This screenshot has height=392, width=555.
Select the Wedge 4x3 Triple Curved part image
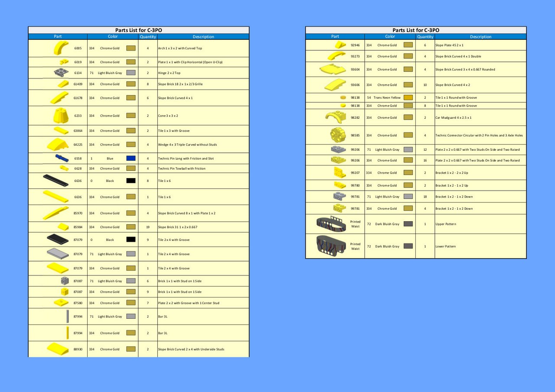pos(58,145)
